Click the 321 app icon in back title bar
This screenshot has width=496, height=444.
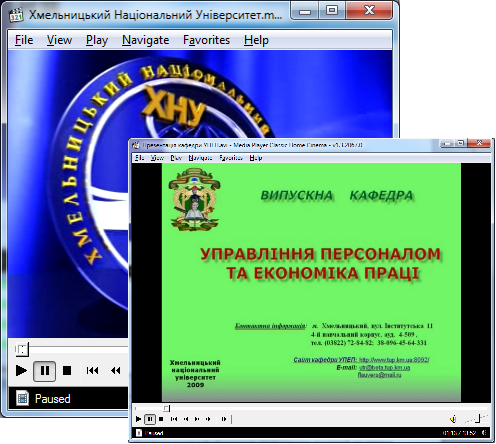16,15
